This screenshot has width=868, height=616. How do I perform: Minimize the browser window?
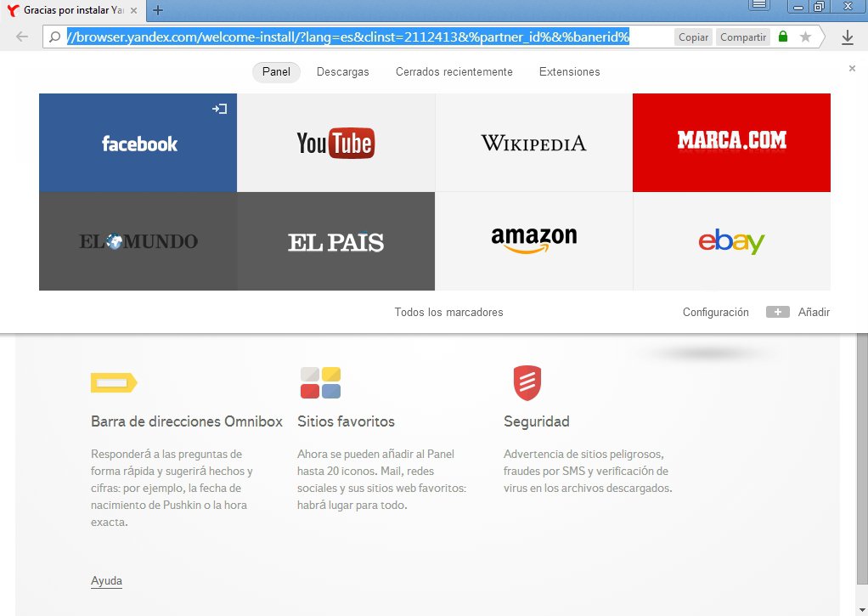798,7
